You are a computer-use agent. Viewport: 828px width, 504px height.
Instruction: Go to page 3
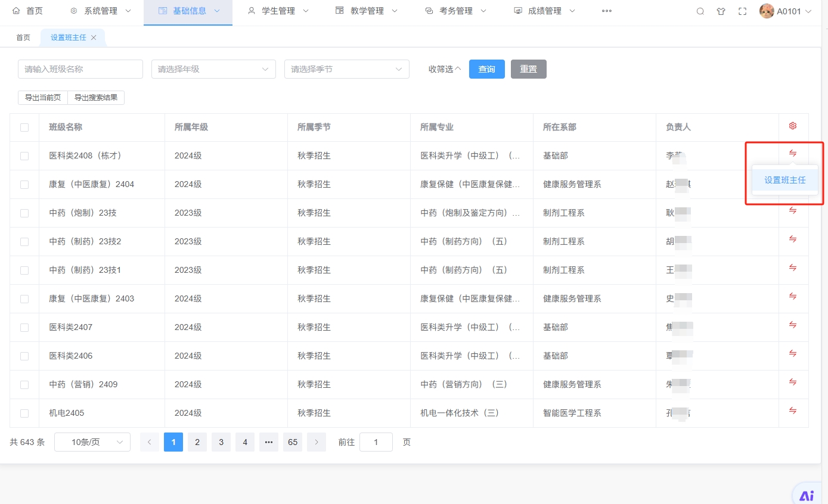[221, 442]
